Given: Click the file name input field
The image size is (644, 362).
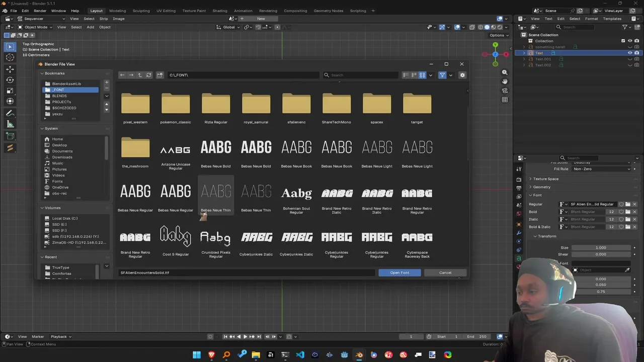Looking at the screenshot, I should (247, 273).
